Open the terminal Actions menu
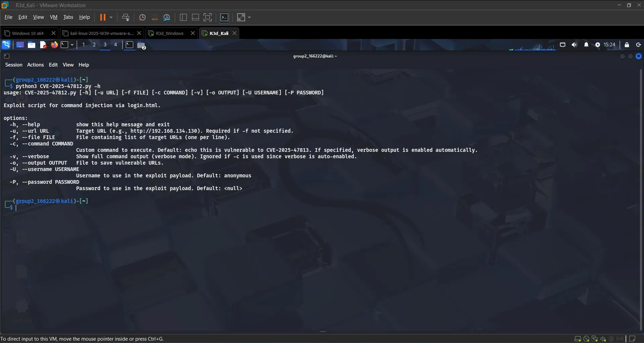This screenshot has width=644, height=343. [x=36, y=65]
